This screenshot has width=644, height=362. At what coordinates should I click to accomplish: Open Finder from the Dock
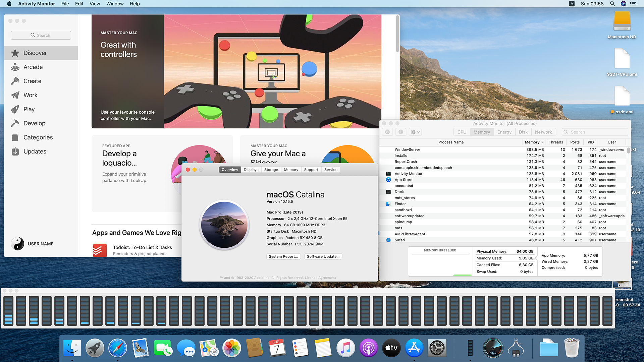72,348
